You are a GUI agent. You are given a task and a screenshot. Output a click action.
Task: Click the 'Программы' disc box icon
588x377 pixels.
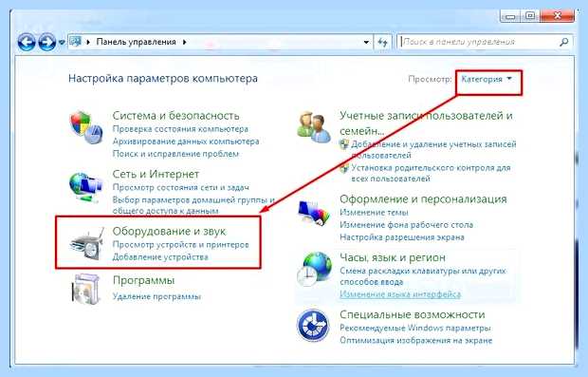(x=86, y=289)
